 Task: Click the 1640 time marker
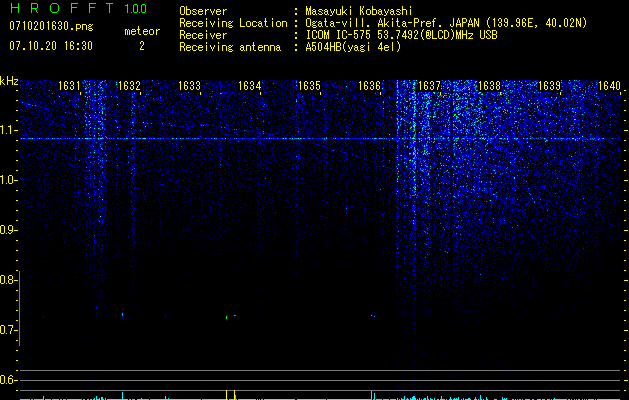click(610, 86)
